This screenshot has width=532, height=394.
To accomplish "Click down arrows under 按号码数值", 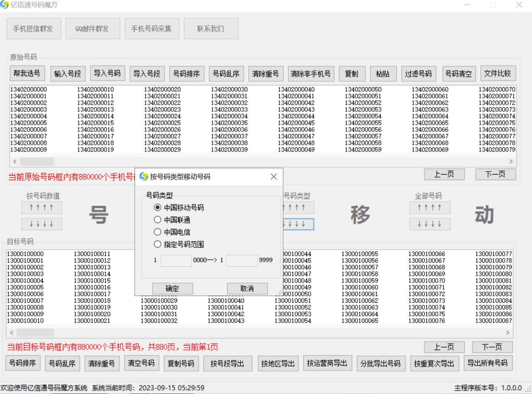I will [x=42, y=224].
